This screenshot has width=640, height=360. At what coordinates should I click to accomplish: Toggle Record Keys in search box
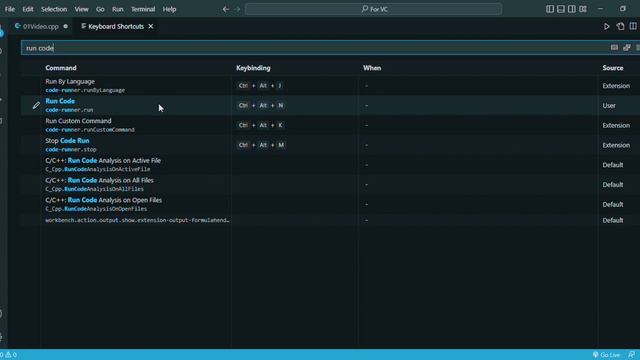click(614, 48)
